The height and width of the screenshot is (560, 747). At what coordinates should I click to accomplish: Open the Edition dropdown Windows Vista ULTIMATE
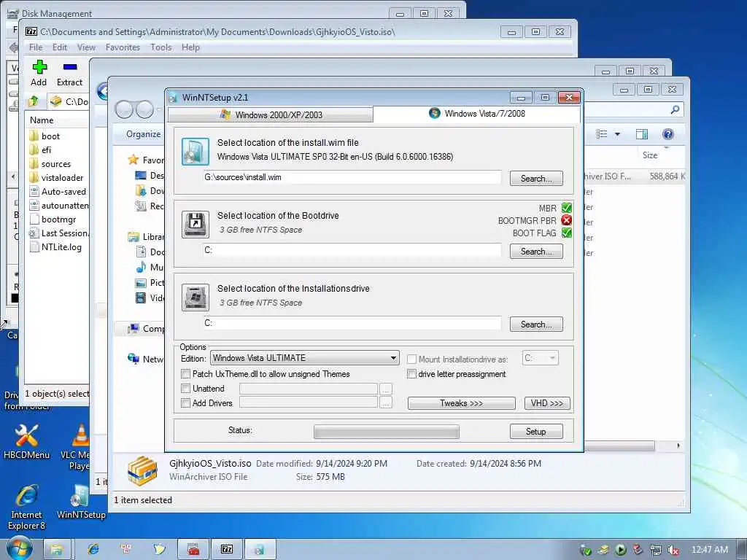pos(304,357)
